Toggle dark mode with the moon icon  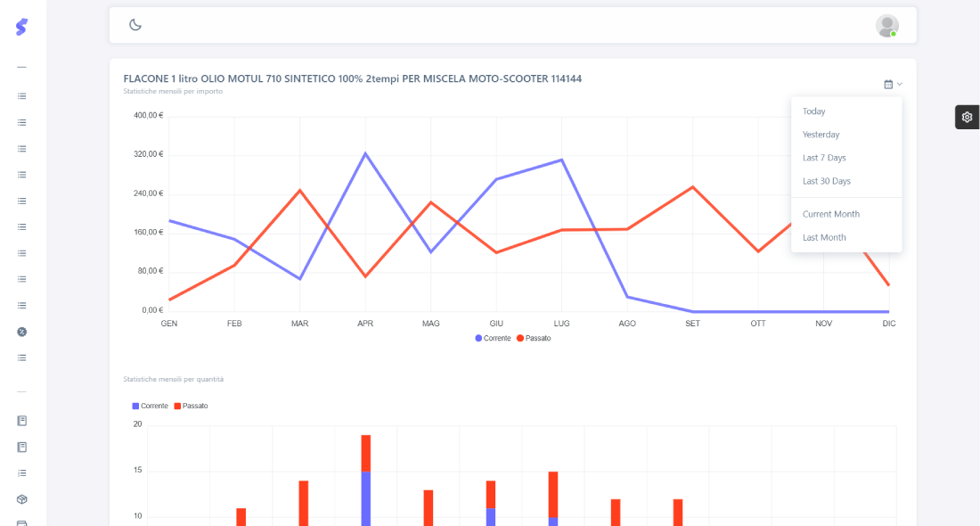pos(135,25)
